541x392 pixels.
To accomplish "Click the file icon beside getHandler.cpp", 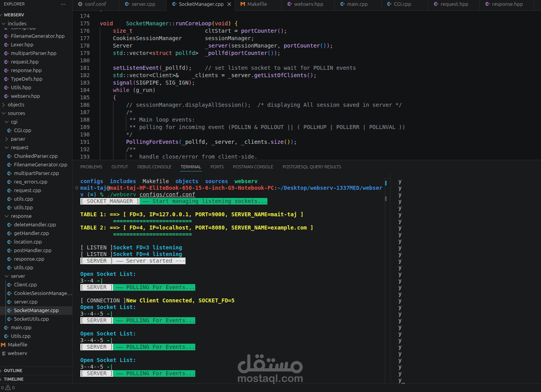I will tap(9, 233).
